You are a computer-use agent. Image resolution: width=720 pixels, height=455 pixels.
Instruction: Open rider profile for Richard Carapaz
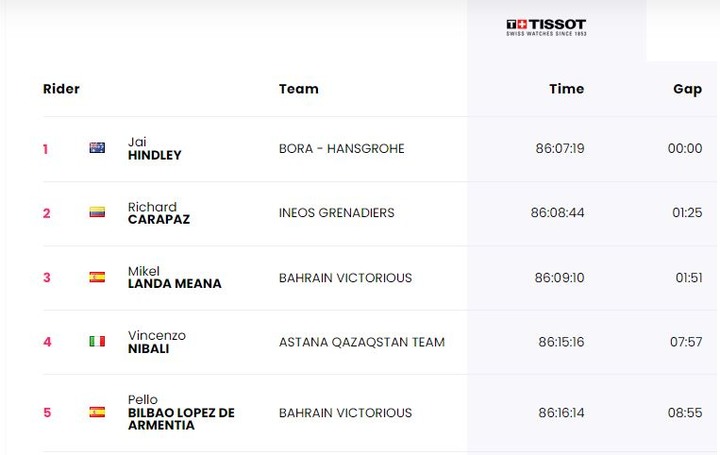(159, 213)
